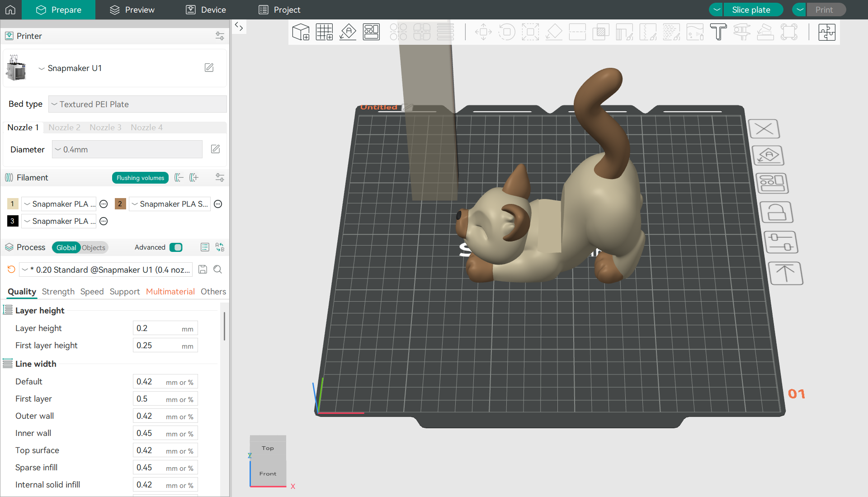Click the remove plate X icon
The height and width of the screenshot is (497, 868).
pos(764,129)
